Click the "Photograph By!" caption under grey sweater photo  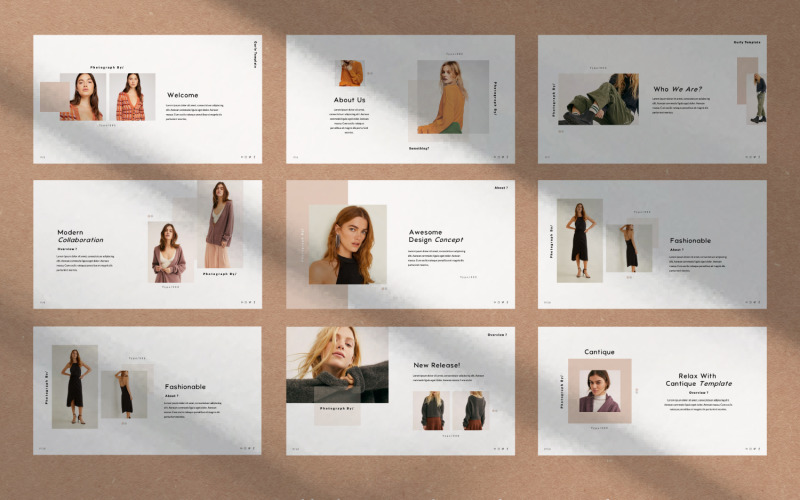(x=337, y=409)
